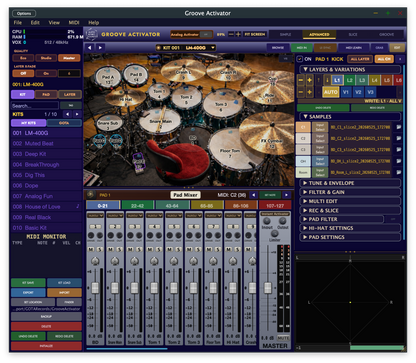The image size is (416, 363).
Task: Open file browser for the C2 sample
Action: (398, 138)
